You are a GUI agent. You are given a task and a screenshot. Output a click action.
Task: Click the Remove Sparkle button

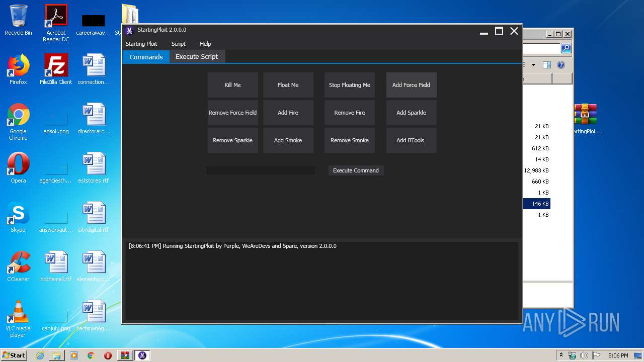pyautogui.click(x=232, y=140)
